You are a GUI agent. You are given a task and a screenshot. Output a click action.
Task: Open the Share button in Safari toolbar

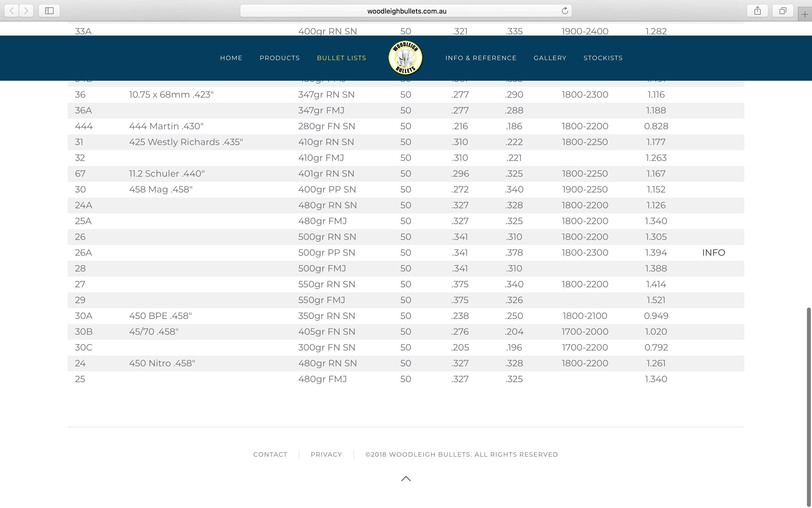click(x=757, y=11)
